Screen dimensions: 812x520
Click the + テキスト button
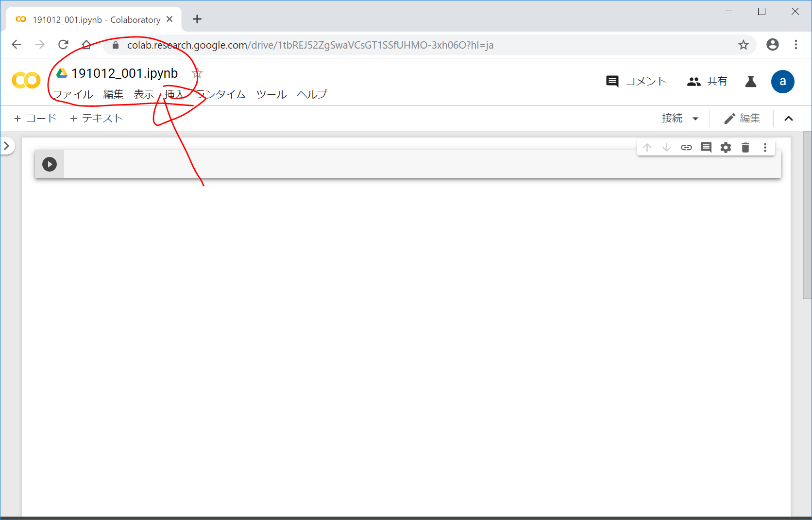pyautogui.click(x=96, y=119)
